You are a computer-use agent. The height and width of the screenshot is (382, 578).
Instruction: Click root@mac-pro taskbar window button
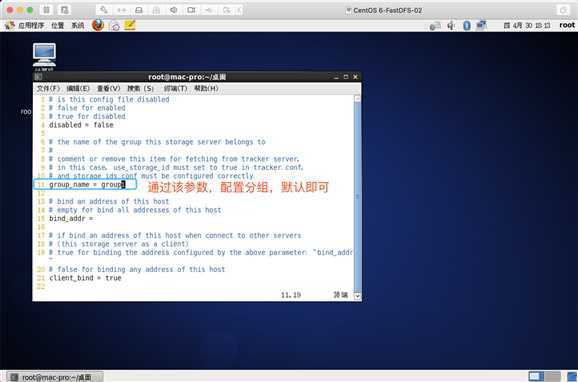[x=55, y=377]
